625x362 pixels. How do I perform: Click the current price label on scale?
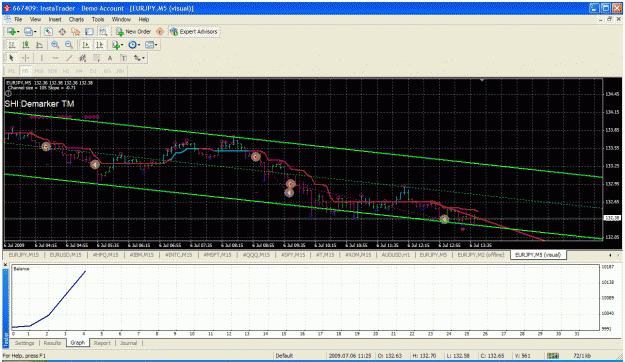tap(612, 218)
